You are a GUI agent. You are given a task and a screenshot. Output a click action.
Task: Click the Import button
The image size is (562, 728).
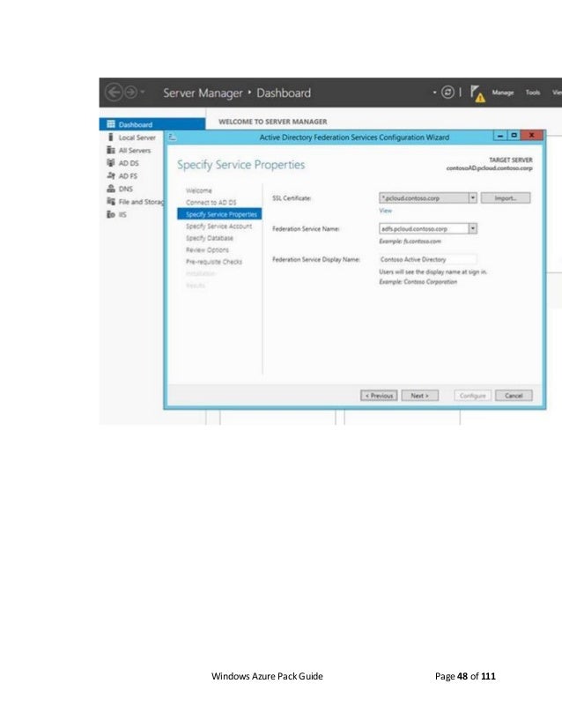click(506, 198)
